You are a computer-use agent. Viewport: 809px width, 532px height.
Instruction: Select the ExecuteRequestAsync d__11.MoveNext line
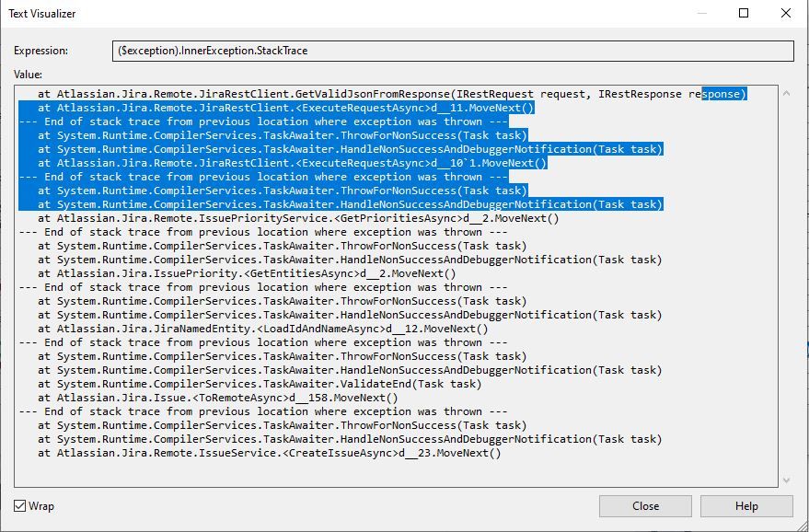(286, 108)
